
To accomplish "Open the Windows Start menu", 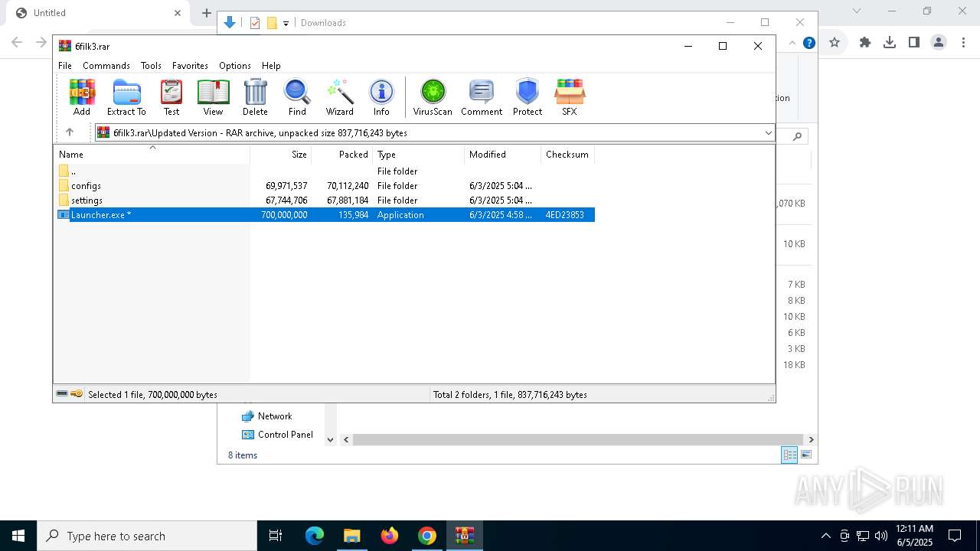I will click(18, 536).
